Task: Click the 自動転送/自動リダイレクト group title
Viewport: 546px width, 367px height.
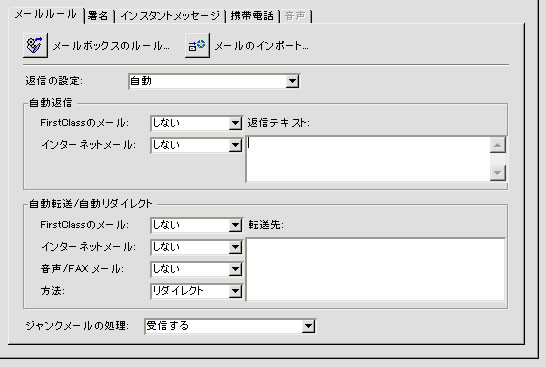Action: [x=91, y=204]
